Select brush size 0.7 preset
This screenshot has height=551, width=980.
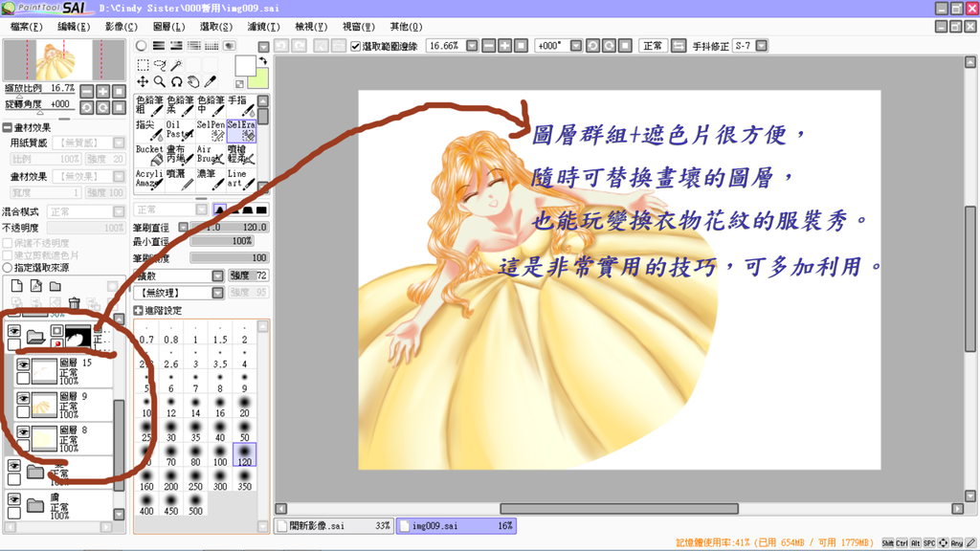tap(146, 334)
